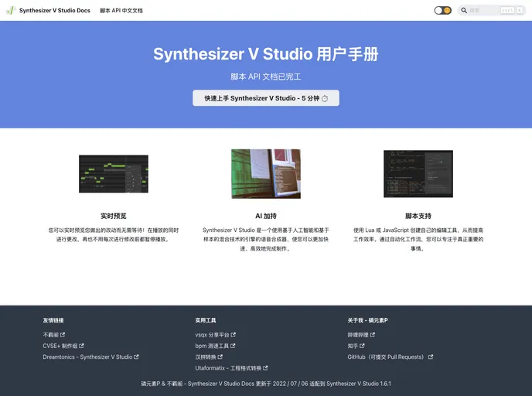532x396 pixels.
Task: Select the 实用工具 footer heading
Action: click(x=206, y=320)
